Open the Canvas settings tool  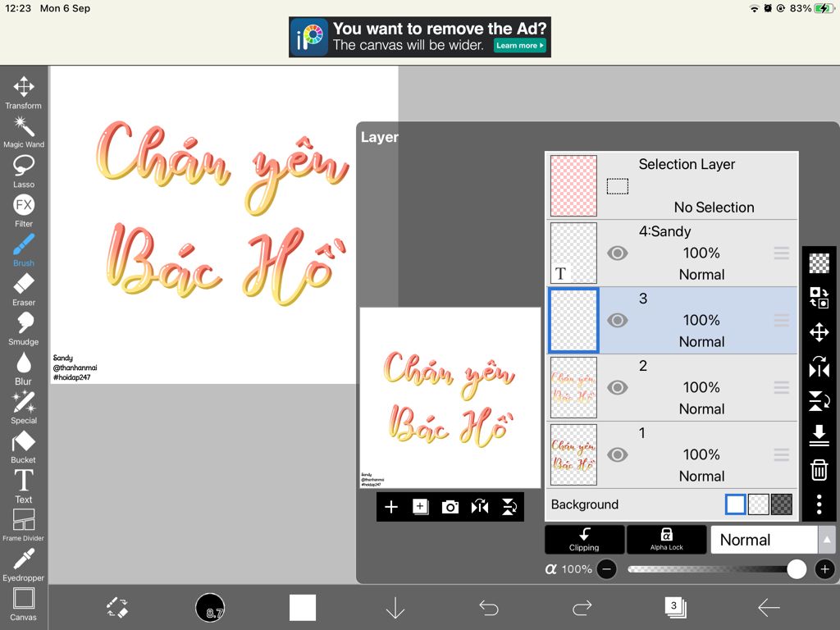point(24,605)
